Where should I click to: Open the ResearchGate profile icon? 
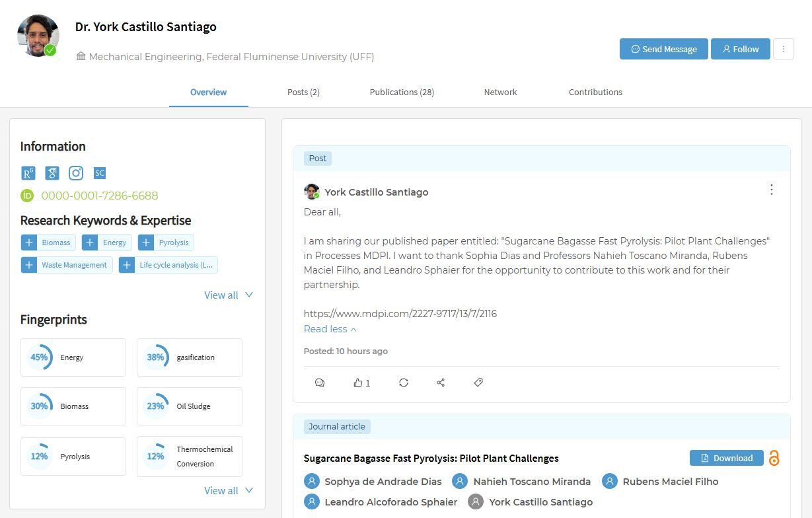[x=28, y=173]
